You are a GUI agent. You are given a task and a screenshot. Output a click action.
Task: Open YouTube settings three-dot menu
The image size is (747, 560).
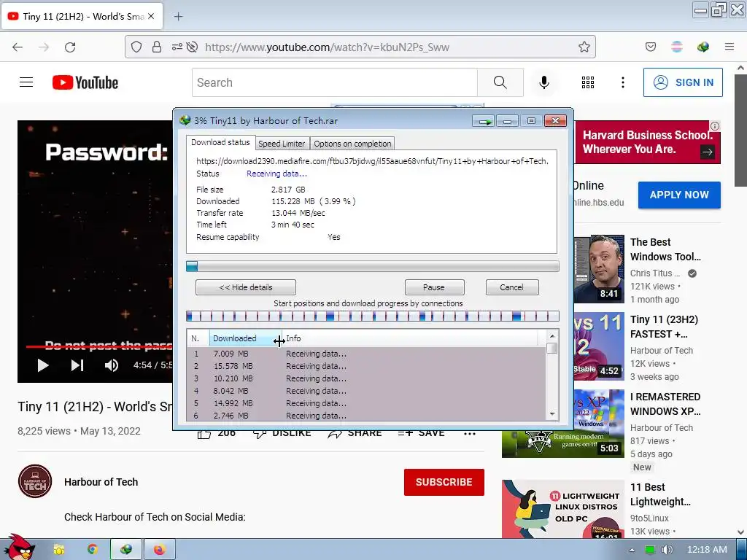(x=623, y=82)
